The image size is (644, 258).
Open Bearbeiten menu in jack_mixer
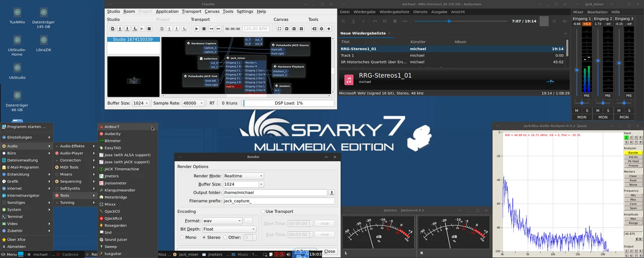[597, 12]
